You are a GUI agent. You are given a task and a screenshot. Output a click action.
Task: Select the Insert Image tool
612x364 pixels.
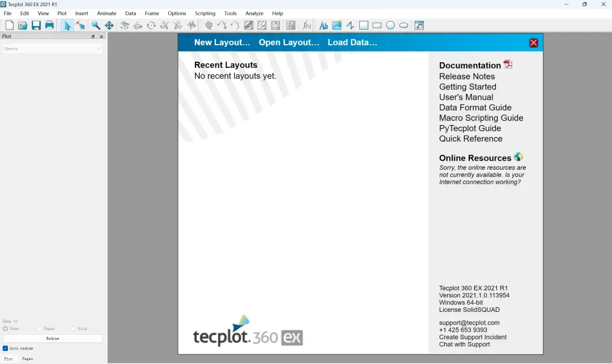coord(337,25)
